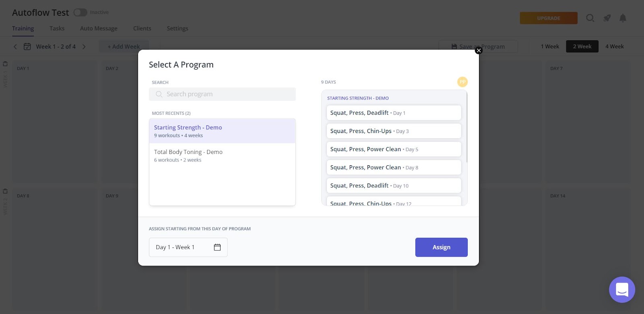Switch to the Tasks tab
The width and height of the screenshot is (644, 314).
(57, 28)
